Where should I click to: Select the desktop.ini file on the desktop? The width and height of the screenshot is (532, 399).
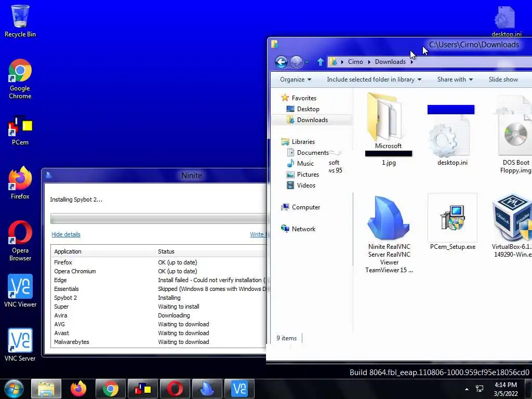pos(506,21)
